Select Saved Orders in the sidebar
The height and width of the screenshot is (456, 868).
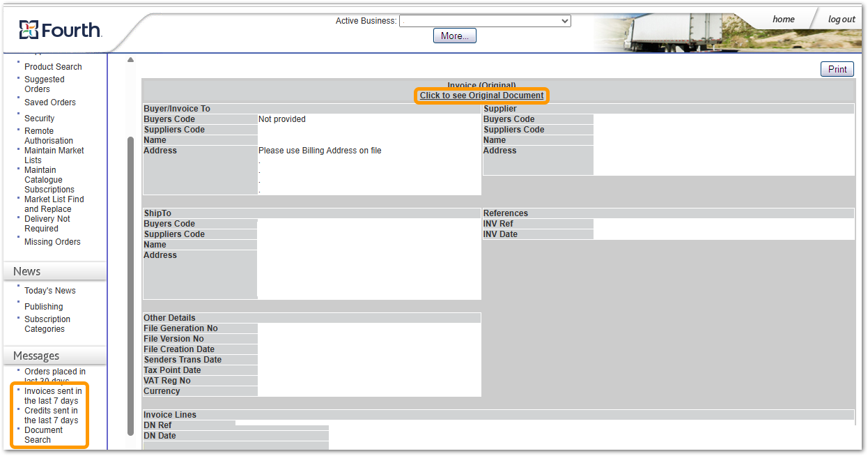[50, 102]
